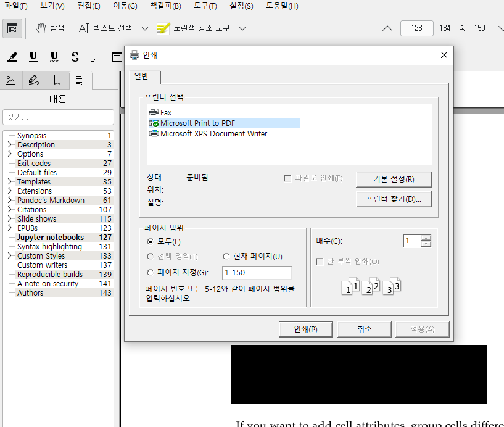Open Custom writers contents entry
The height and width of the screenshot is (427, 504).
(x=64, y=265)
